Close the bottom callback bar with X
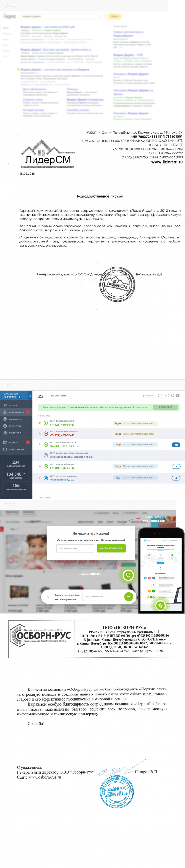 tap(48, 596)
